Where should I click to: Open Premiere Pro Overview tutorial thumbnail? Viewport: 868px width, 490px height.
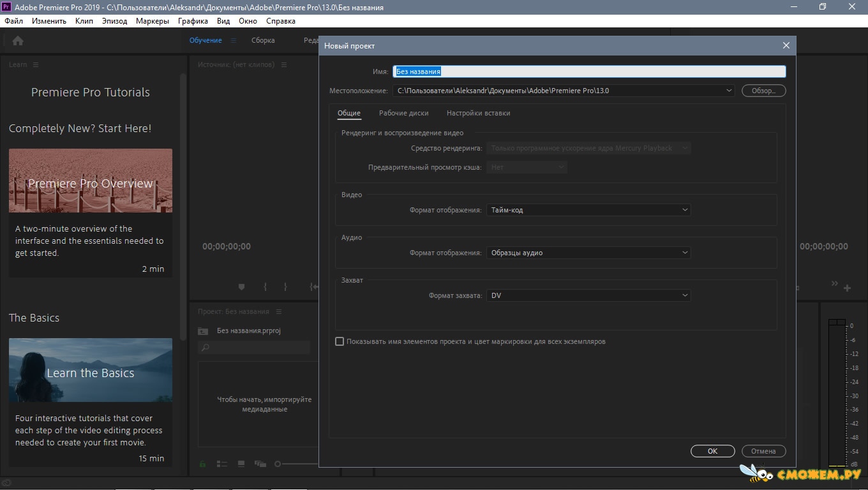pyautogui.click(x=91, y=181)
